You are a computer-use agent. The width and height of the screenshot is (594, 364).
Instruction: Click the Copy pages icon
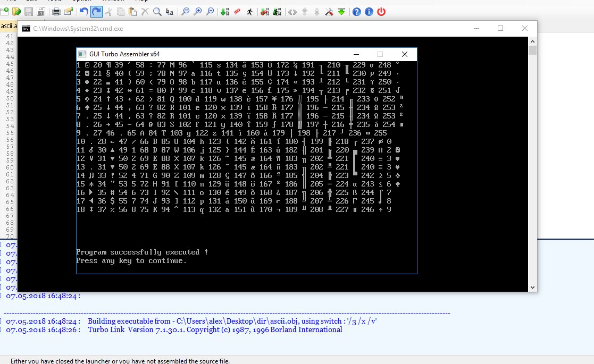(121, 12)
